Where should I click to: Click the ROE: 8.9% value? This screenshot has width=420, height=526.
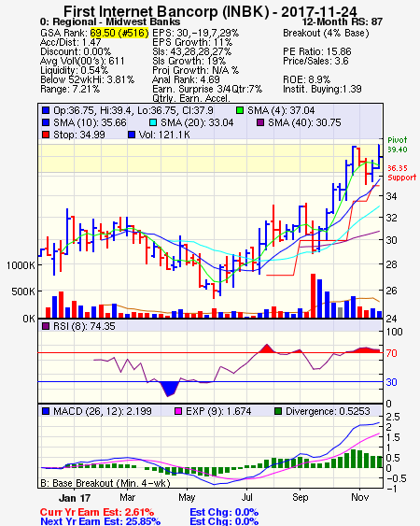pyautogui.click(x=306, y=79)
